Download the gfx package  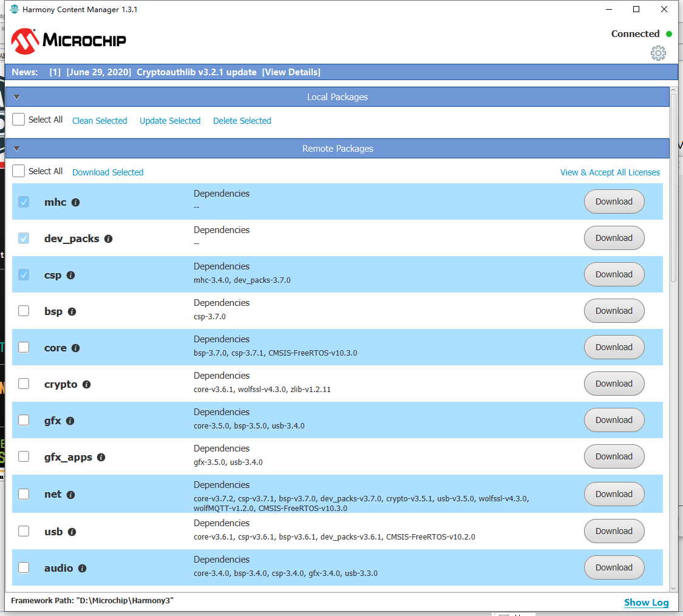click(x=614, y=420)
